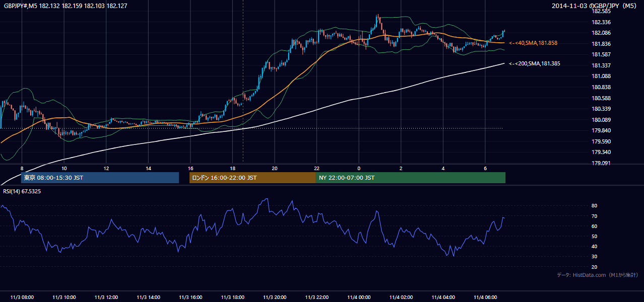The width and height of the screenshot is (644, 302).
Task: Click the 180.838 price axis label
Action: coord(601,87)
